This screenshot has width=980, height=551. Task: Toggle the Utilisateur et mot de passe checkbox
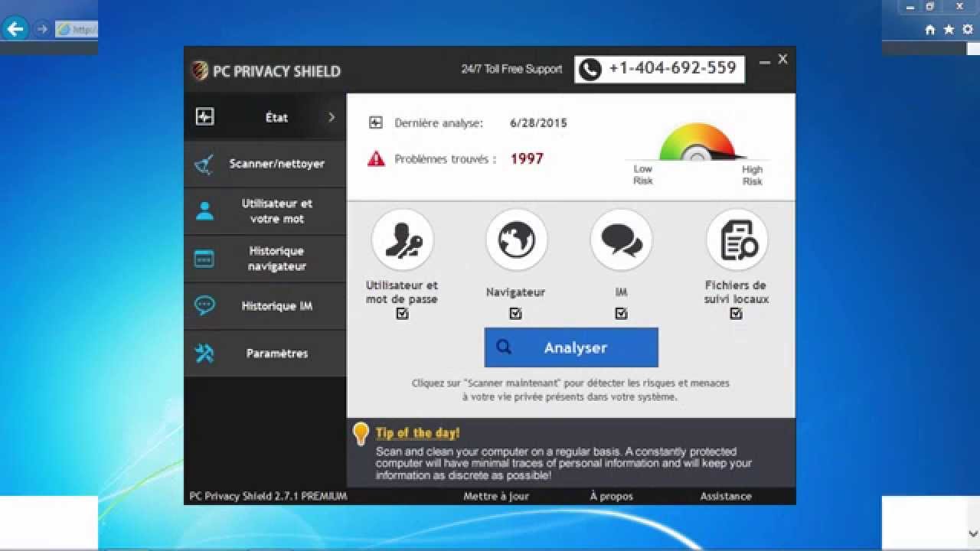click(402, 314)
